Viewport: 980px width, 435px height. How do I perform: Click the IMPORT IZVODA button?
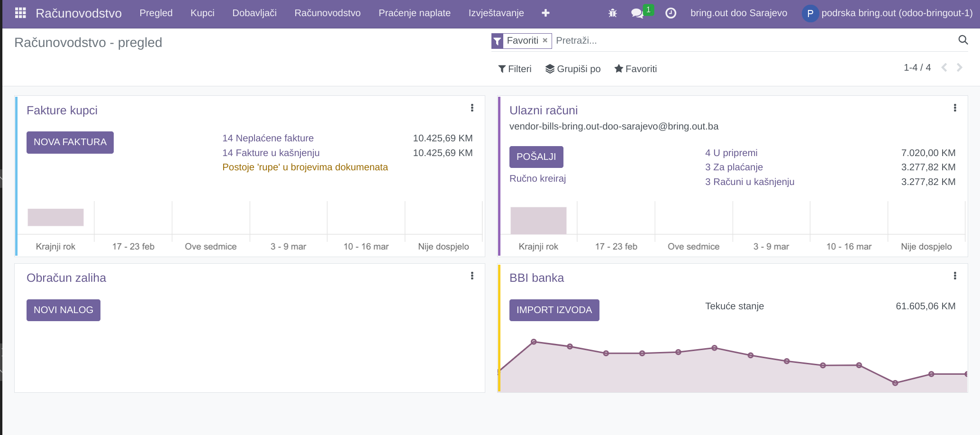pos(554,310)
